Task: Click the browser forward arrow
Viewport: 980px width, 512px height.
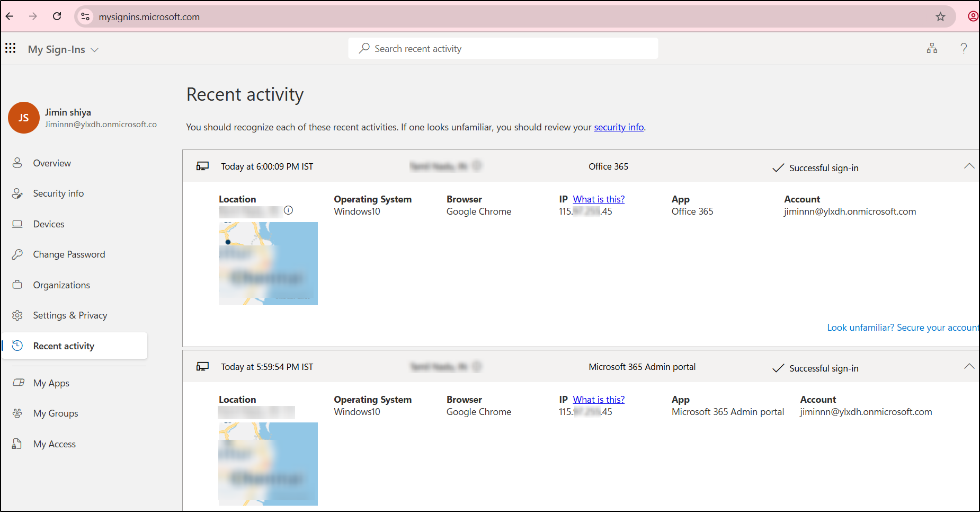Action: (x=33, y=16)
